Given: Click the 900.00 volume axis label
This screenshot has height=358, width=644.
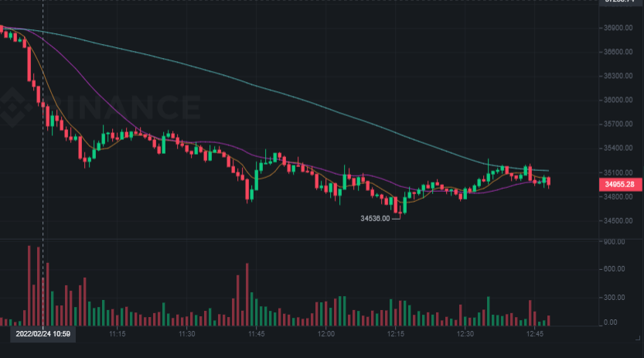Looking at the screenshot, I should click(x=615, y=242).
